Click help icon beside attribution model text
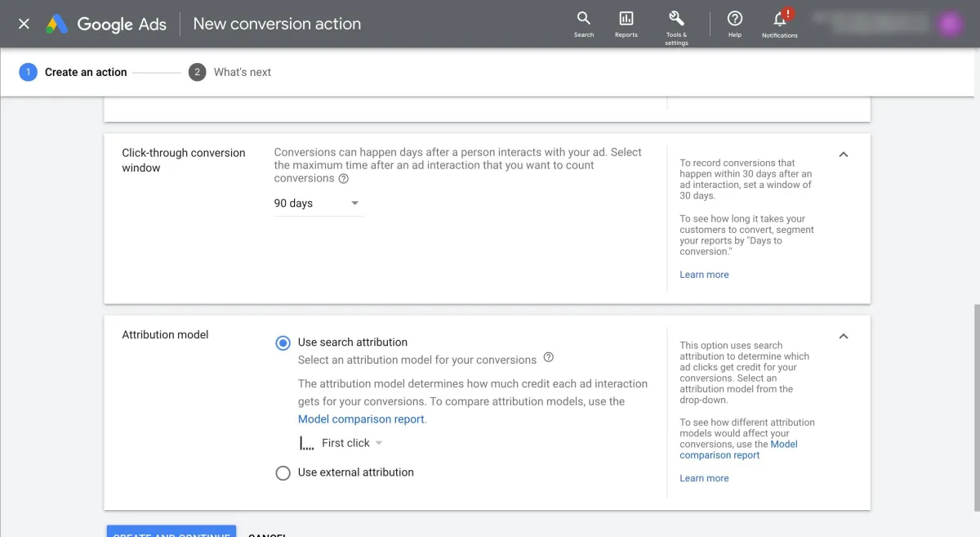This screenshot has width=980, height=537. [x=548, y=357]
